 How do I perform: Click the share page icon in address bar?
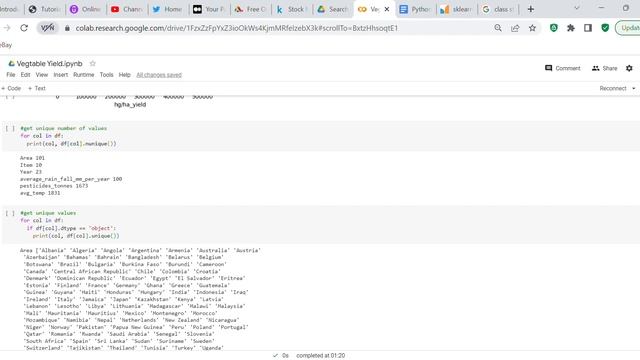click(515, 28)
